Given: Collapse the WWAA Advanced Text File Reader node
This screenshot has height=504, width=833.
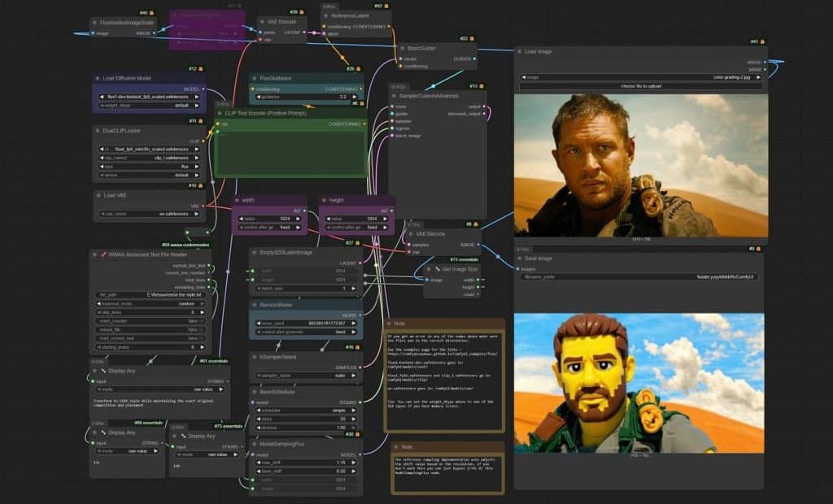Looking at the screenshot, I should click(95, 255).
